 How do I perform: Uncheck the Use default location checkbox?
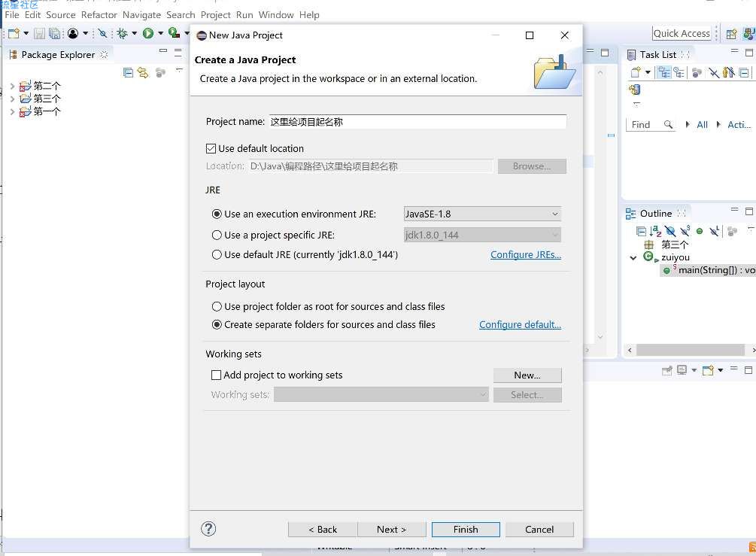[211, 148]
